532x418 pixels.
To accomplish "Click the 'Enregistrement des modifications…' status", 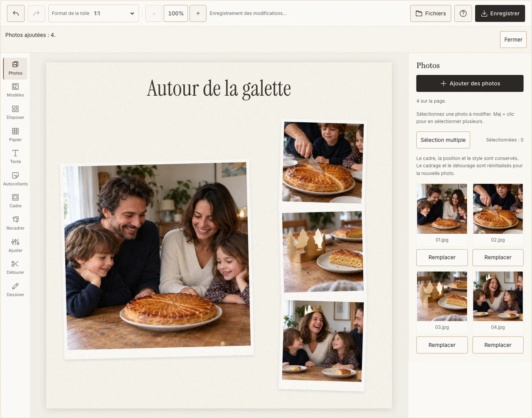I will coord(248,13).
